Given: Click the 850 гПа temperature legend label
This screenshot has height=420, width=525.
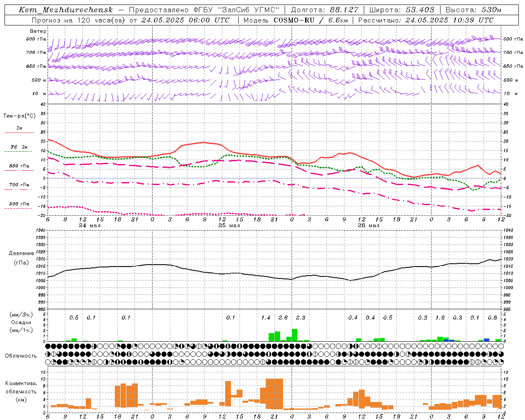Looking at the screenshot, I should coord(19,166).
